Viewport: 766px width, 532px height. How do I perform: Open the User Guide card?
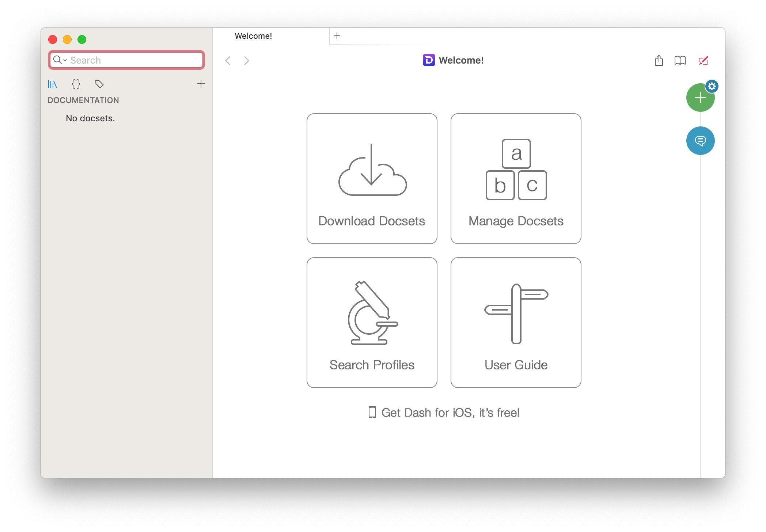coord(516,323)
